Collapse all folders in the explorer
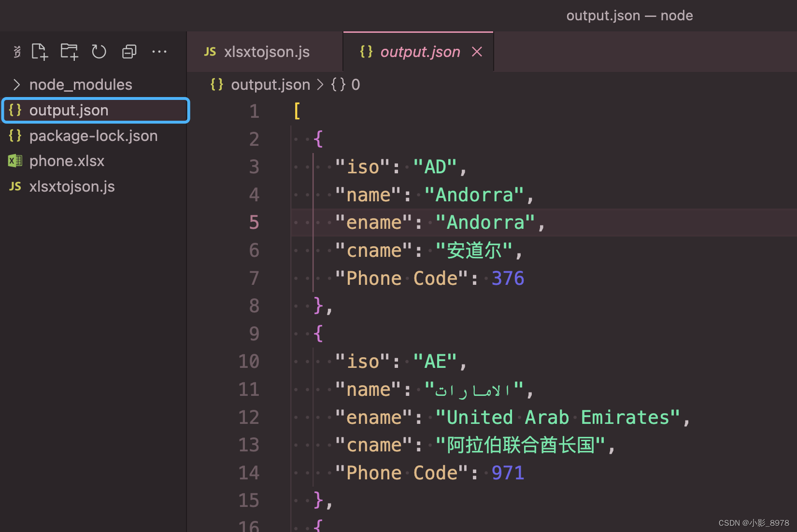 click(129, 51)
